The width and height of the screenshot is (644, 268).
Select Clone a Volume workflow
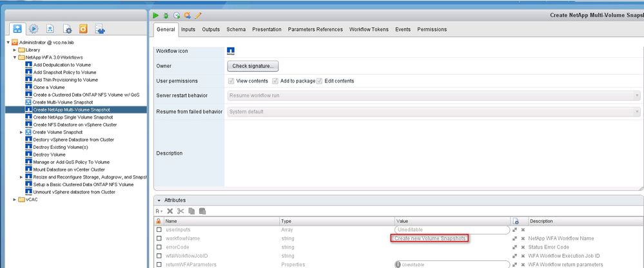point(48,88)
